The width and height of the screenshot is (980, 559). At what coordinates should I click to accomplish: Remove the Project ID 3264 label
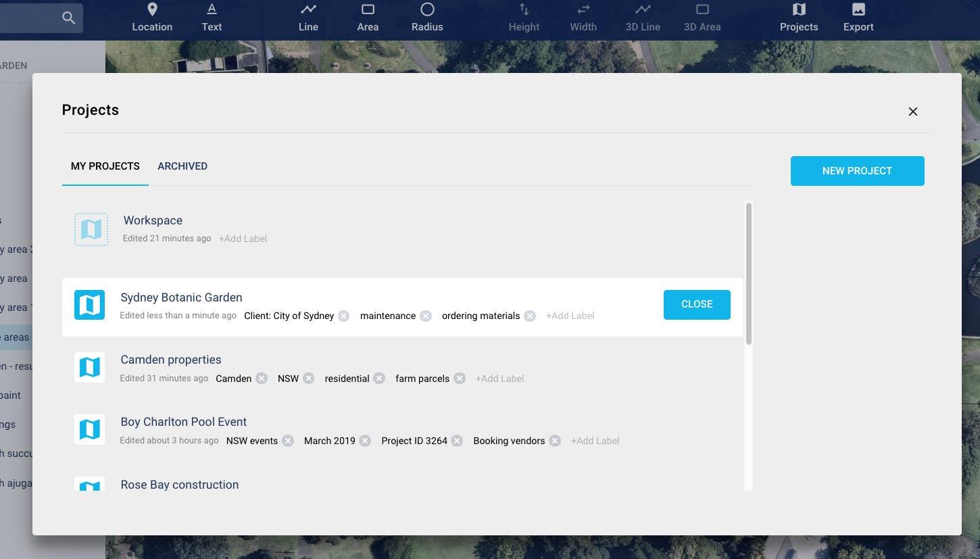coord(456,440)
